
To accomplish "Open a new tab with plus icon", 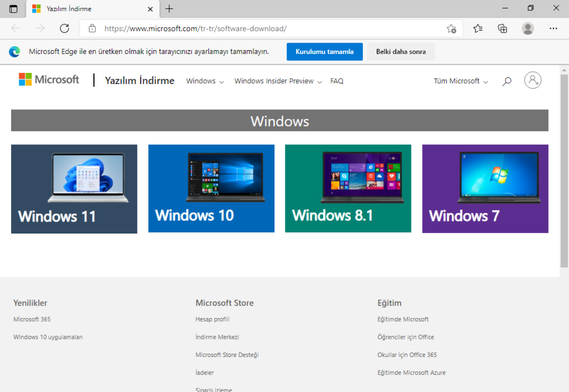I will [169, 9].
